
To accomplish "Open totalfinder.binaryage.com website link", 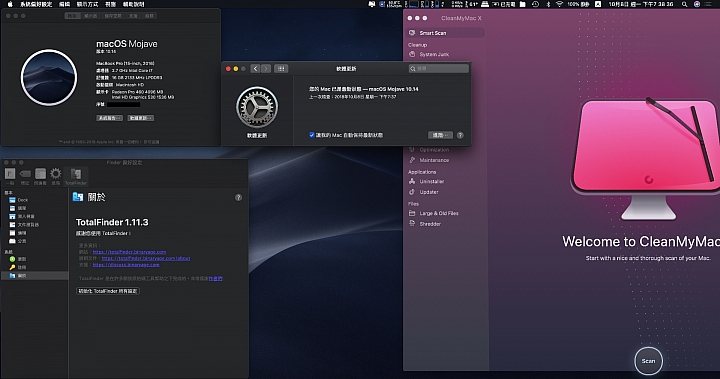I will 129,252.
